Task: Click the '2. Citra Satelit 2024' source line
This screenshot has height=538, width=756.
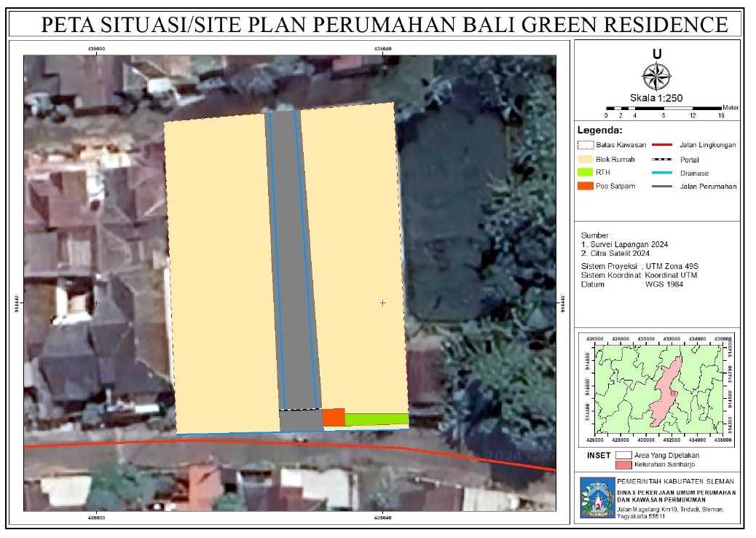Action: tap(615, 253)
